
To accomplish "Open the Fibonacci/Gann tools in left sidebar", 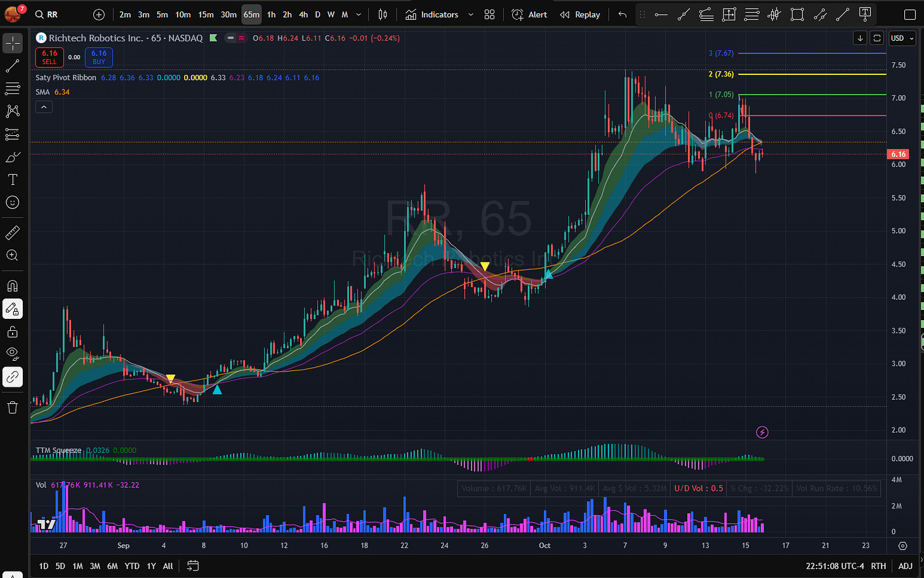I will 12,88.
